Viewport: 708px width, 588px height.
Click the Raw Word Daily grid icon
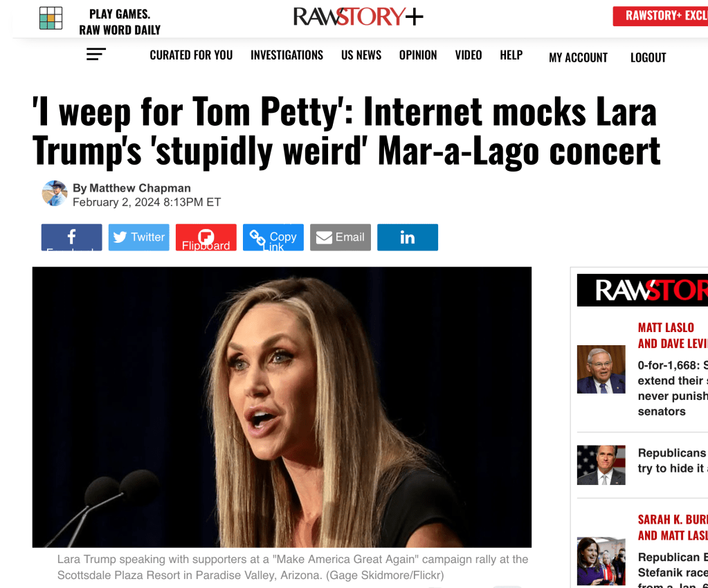(51, 19)
